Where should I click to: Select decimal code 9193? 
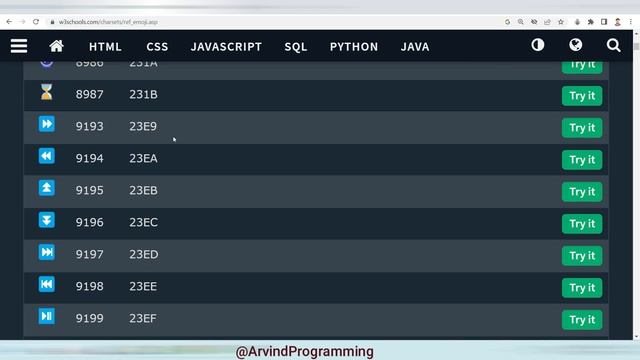(89, 127)
